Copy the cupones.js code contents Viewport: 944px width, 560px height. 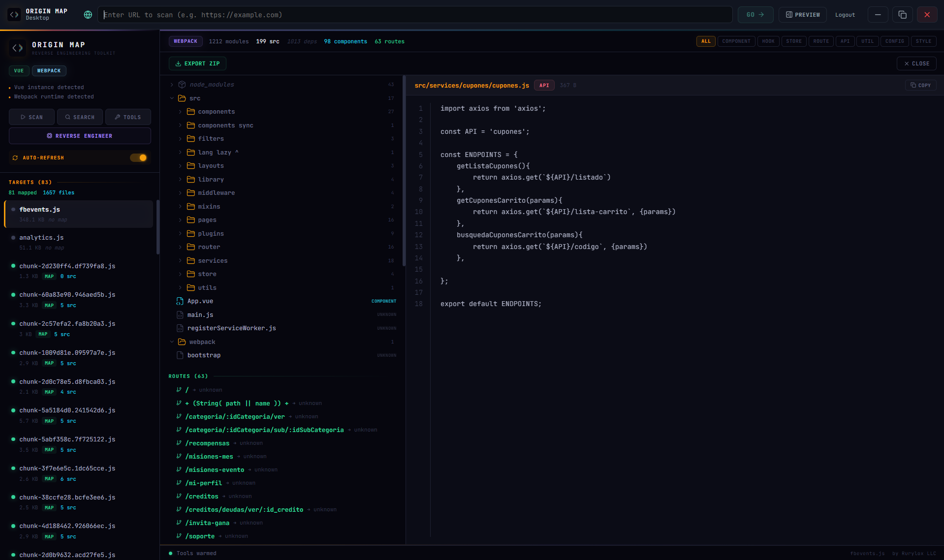[x=920, y=85]
